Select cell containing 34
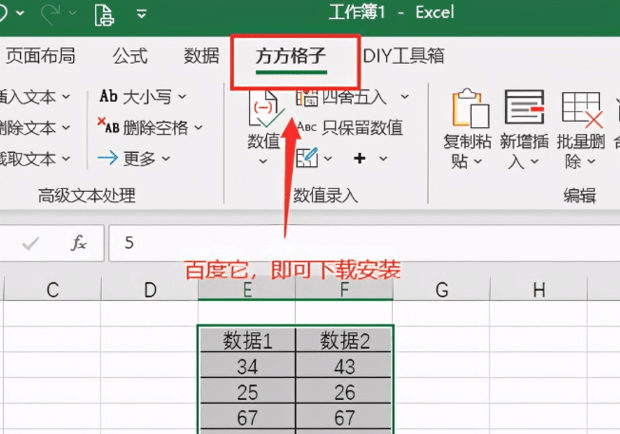 pos(248,366)
